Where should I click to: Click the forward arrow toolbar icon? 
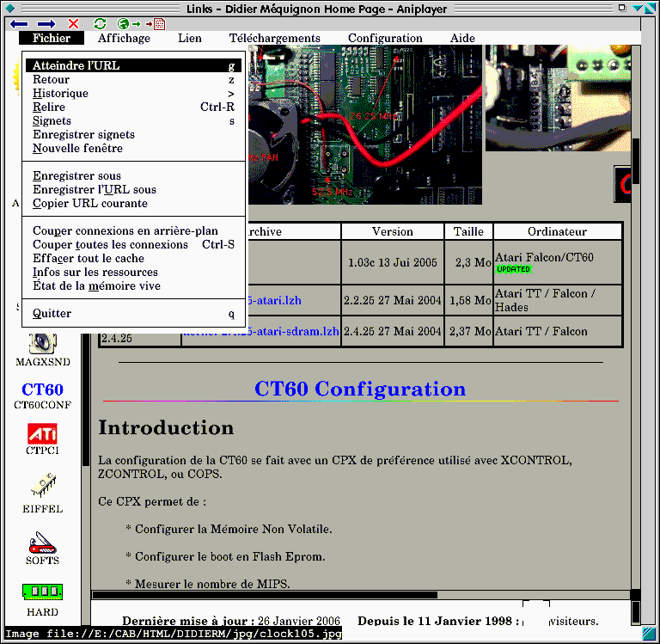click(x=46, y=24)
